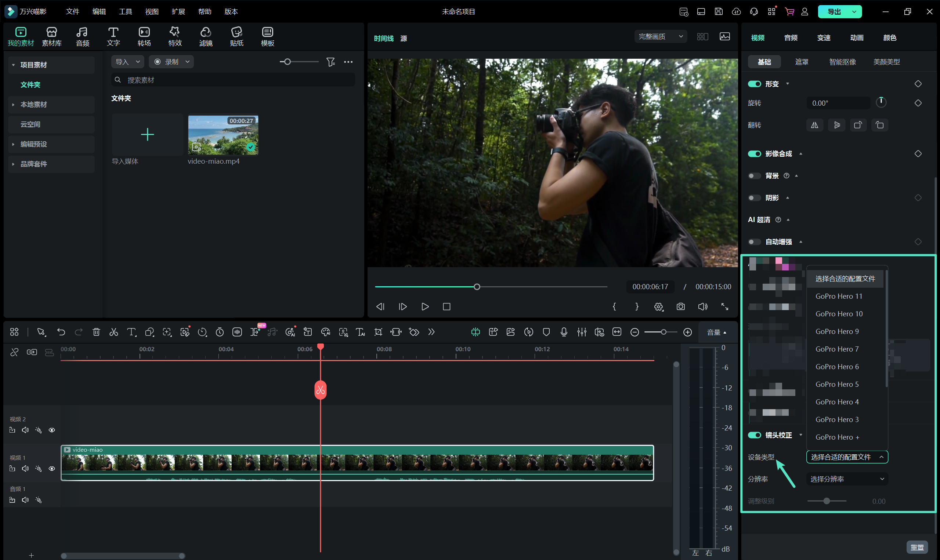Click the 重置 reset button
The height and width of the screenshot is (560, 940).
(916, 547)
